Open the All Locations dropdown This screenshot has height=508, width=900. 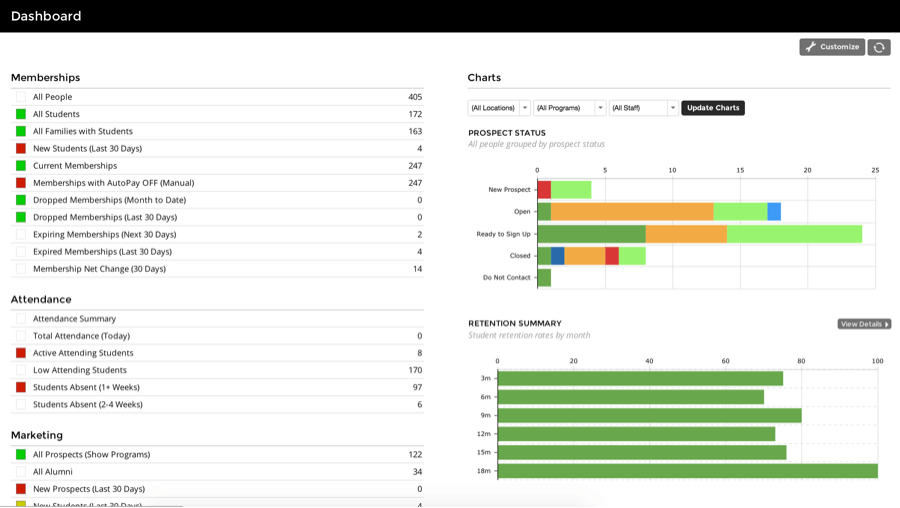(x=498, y=108)
